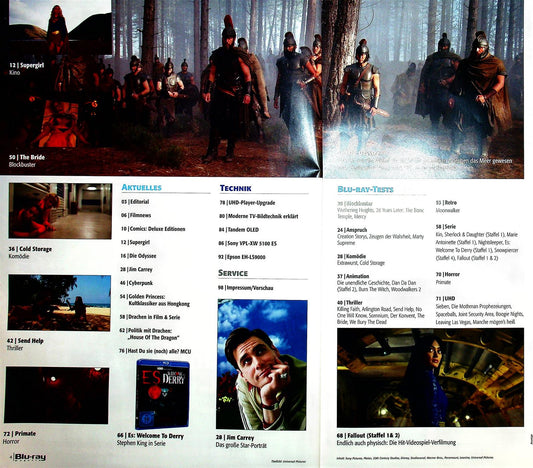Screen dimensions: 533x468
Task: Click '80 | Moderne TV-Bildtechnik erklärt'
Action: [x=259, y=216]
